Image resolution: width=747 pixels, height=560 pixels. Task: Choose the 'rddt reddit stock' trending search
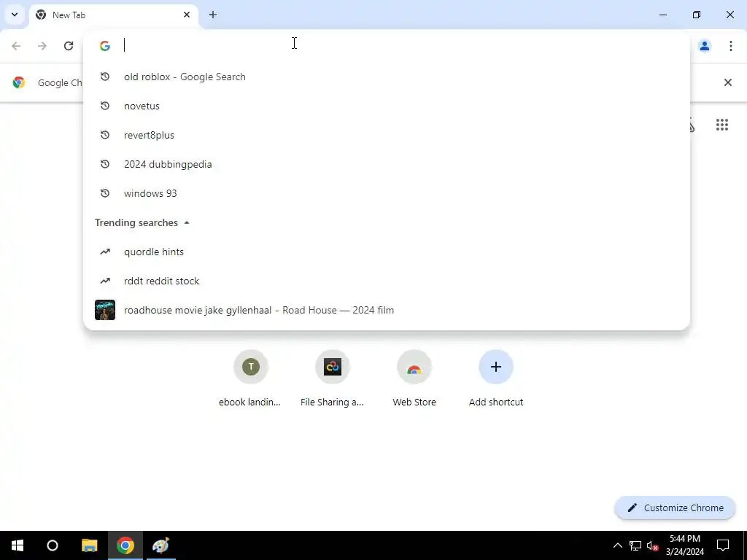click(387, 281)
